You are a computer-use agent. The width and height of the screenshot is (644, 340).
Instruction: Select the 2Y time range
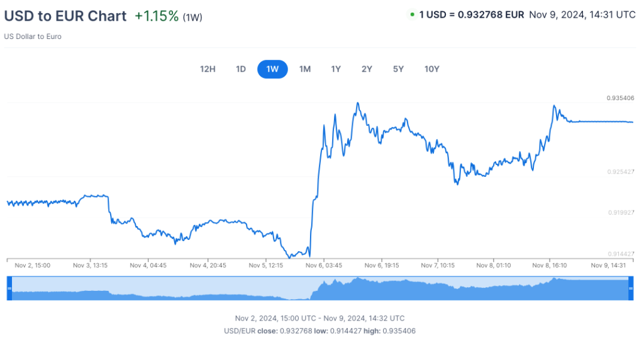point(367,69)
